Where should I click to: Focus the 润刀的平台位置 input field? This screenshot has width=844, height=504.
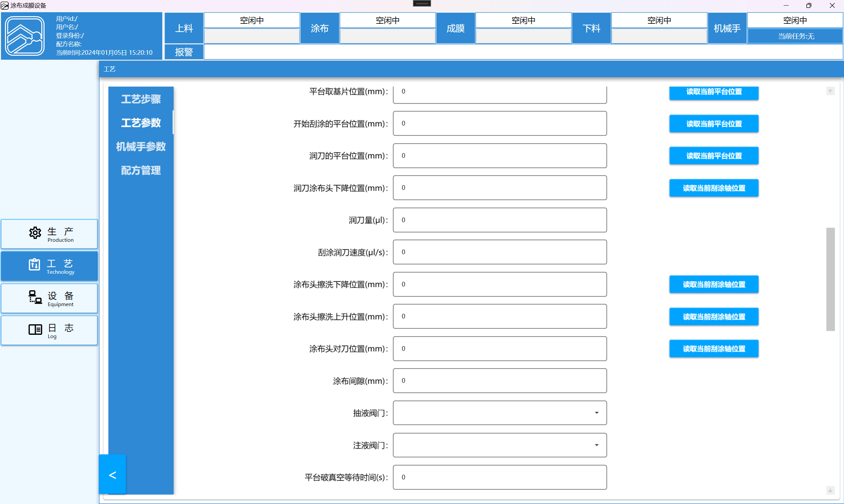500,156
